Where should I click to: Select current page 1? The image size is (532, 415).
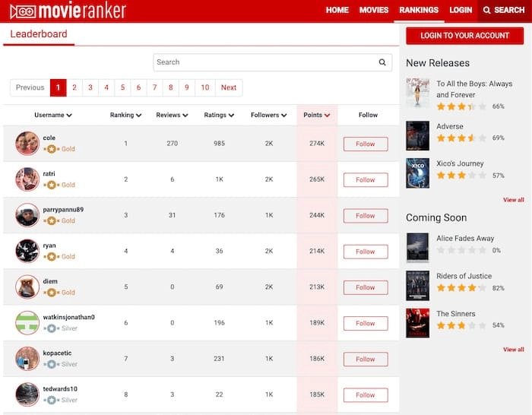pos(58,87)
